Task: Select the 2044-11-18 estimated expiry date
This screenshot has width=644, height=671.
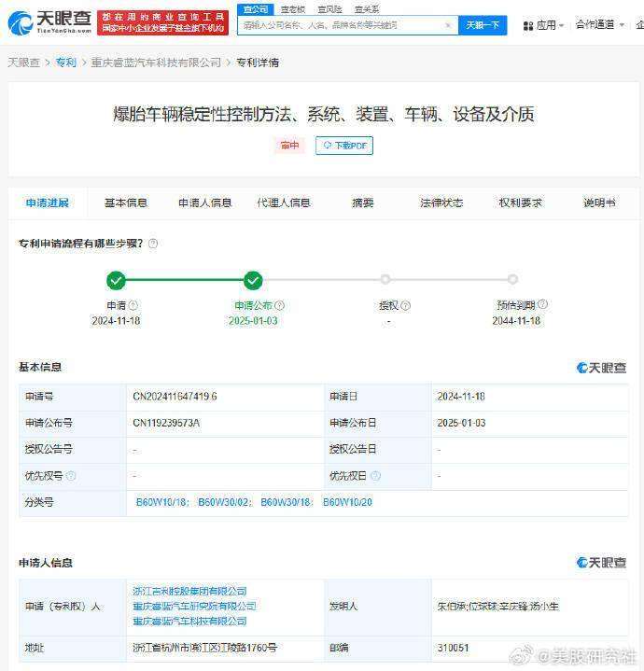Action: pos(516,320)
